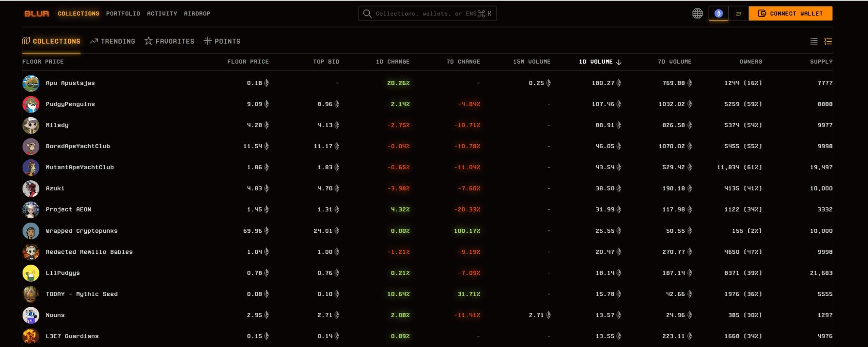Open the Milady collection name
This screenshot has height=347, width=868.
[x=57, y=125]
